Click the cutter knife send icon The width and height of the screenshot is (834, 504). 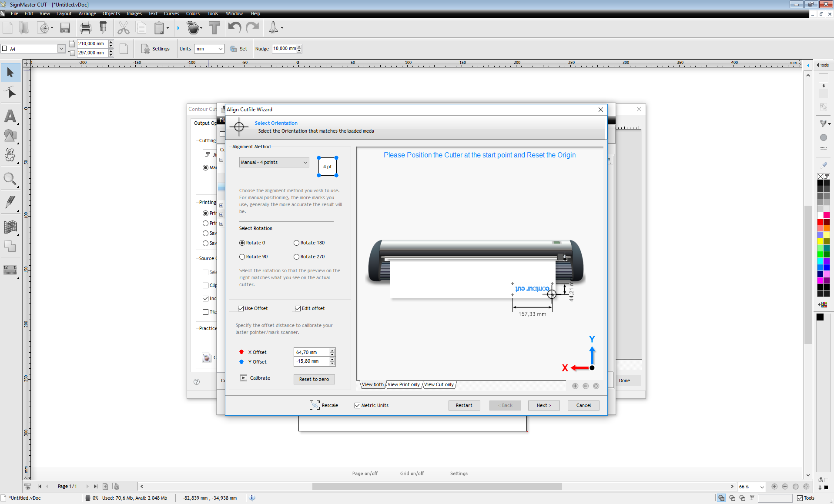click(x=103, y=28)
